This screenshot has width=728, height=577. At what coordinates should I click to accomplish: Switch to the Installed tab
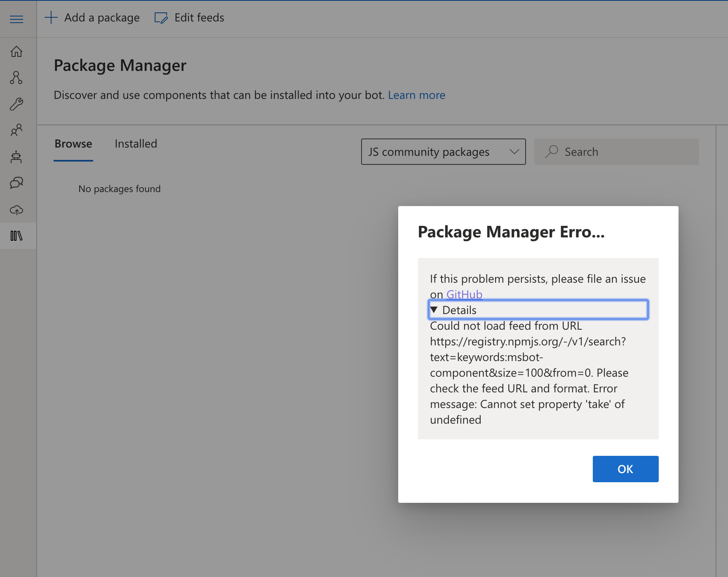tap(136, 144)
